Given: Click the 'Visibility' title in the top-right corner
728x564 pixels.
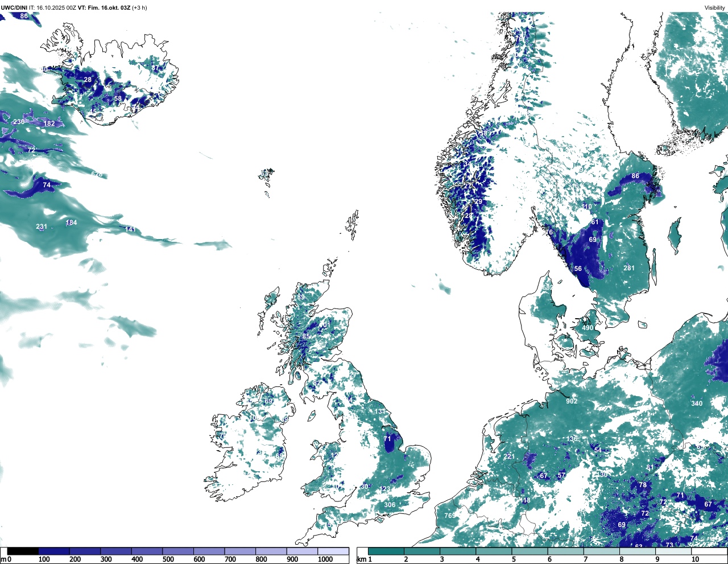Looking at the screenshot, I should click(715, 7).
